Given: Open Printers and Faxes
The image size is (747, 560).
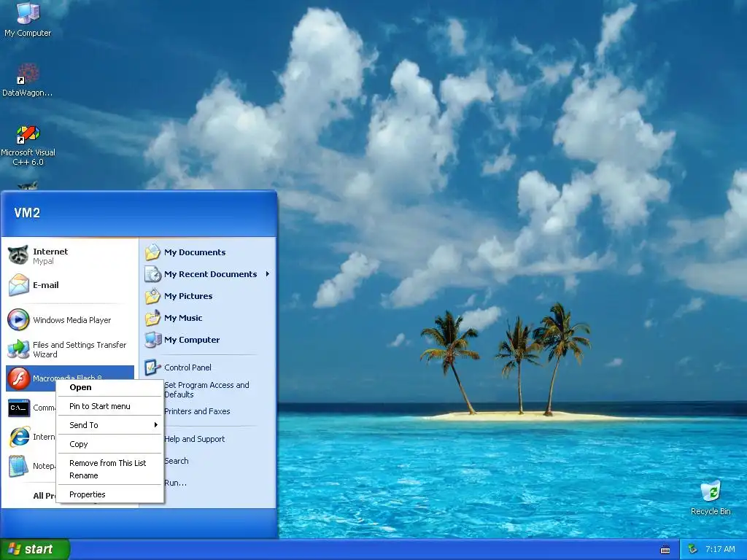Looking at the screenshot, I should (197, 411).
